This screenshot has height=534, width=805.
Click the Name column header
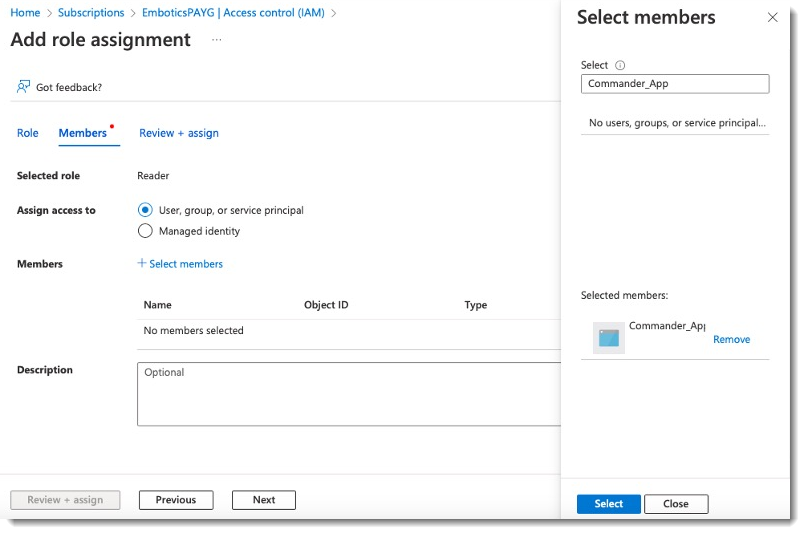pyautogui.click(x=158, y=305)
